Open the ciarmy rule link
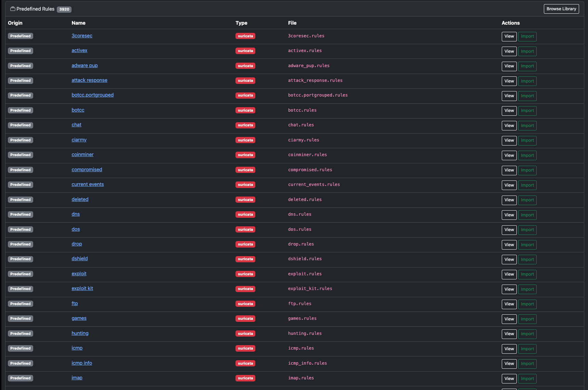588x390 pixels. click(79, 140)
